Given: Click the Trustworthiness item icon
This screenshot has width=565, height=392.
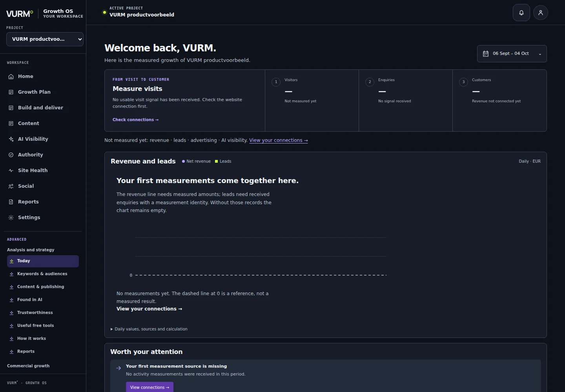Looking at the screenshot, I should (x=12, y=313).
